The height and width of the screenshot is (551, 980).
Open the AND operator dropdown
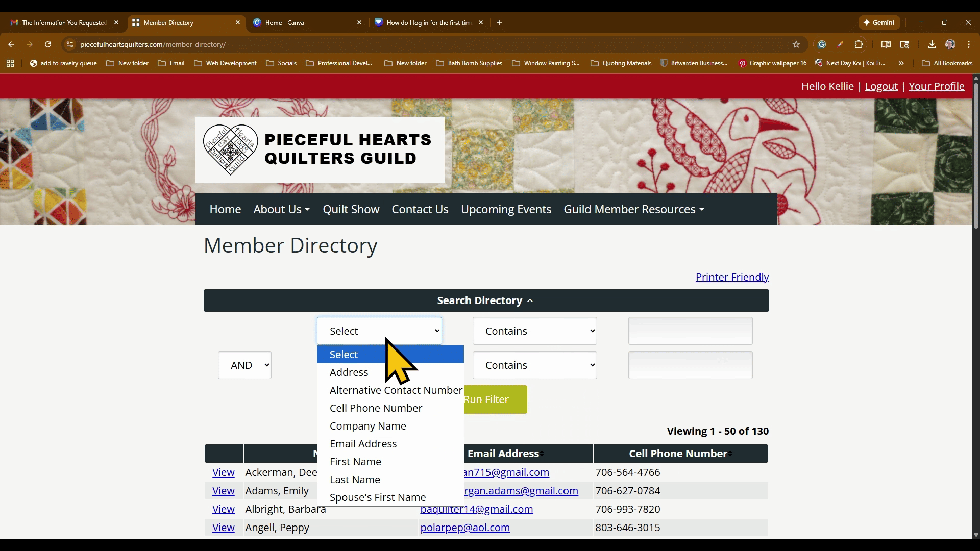point(244,365)
